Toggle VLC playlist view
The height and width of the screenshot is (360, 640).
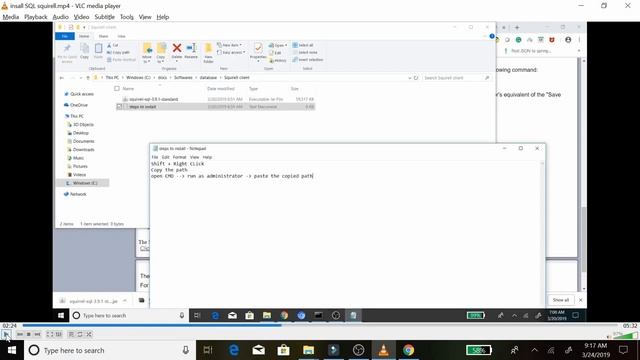pos(71,334)
